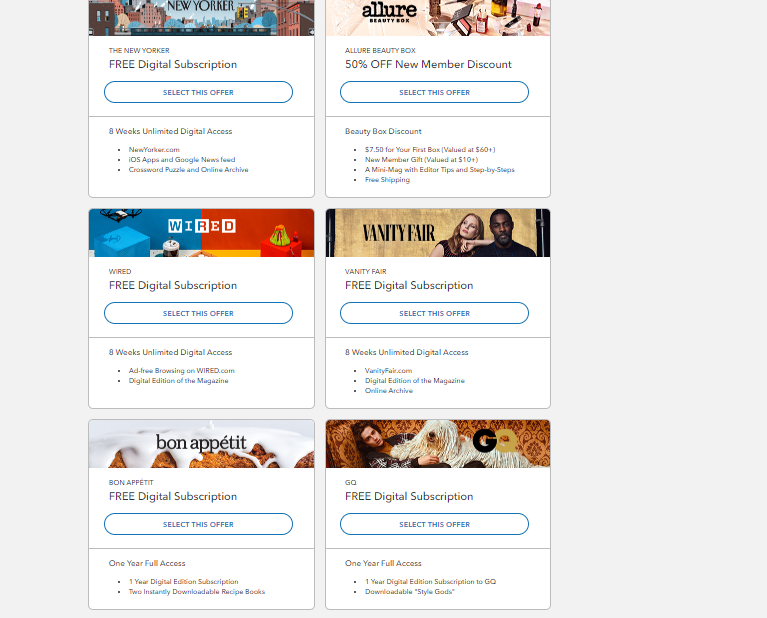Click 'Crossword Puzzle and Online Archive' item
The height and width of the screenshot is (618, 767).
(188, 170)
